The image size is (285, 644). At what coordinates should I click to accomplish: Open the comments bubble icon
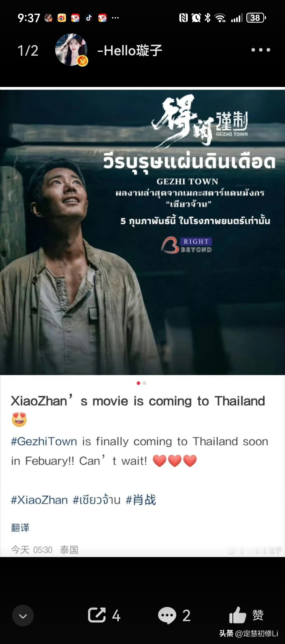(x=167, y=615)
